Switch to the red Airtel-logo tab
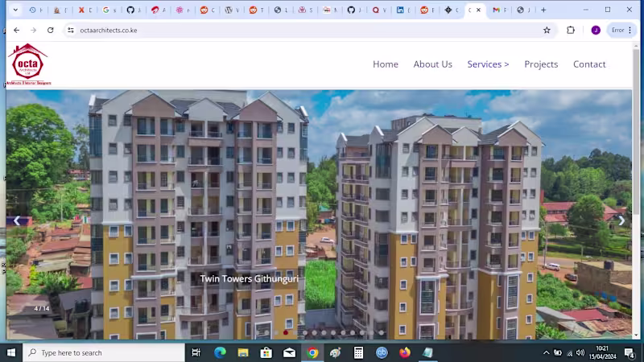 (x=158, y=10)
